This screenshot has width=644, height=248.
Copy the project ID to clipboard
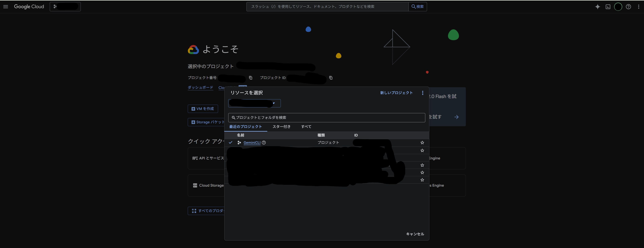coord(331,78)
